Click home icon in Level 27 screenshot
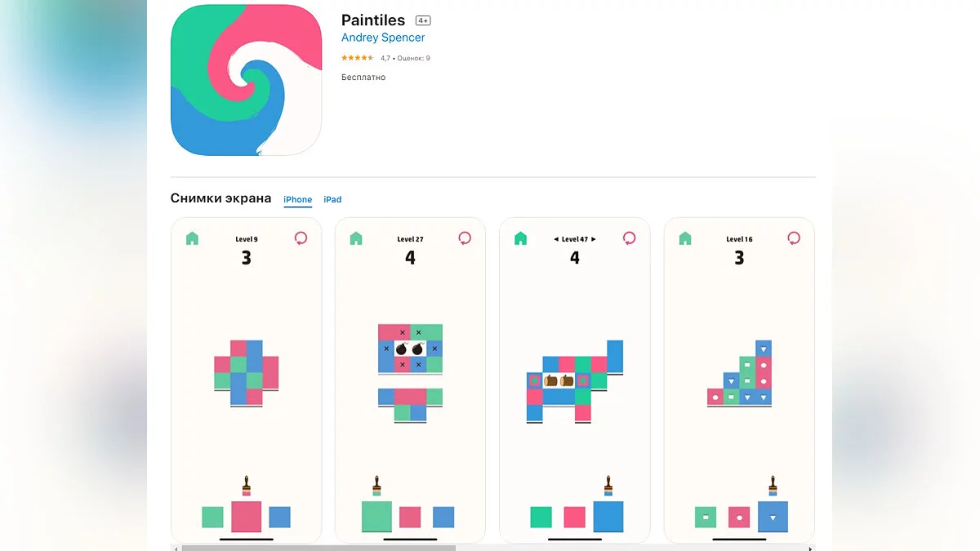This screenshot has height=551, width=980. pyautogui.click(x=356, y=238)
